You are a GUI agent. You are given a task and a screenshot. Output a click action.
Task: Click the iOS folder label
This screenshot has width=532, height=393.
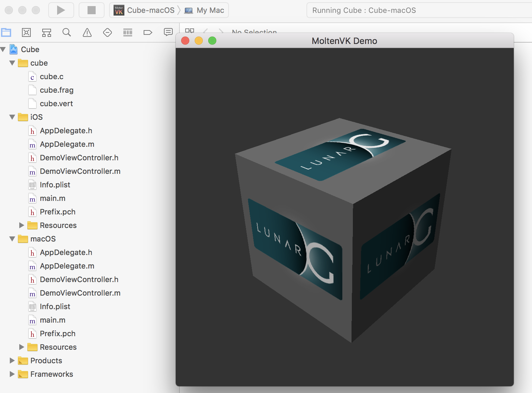coord(37,117)
